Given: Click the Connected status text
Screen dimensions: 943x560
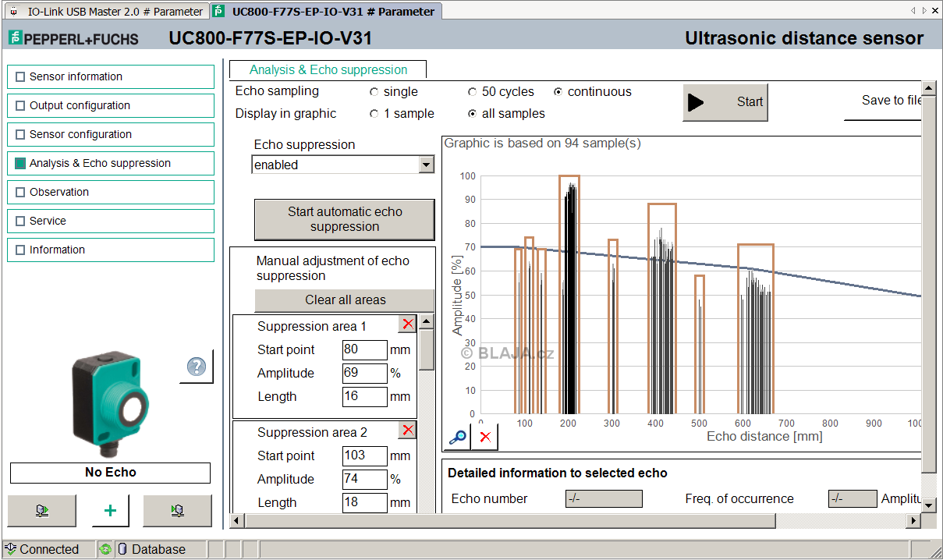Looking at the screenshot, I should (x=49, y=549).
